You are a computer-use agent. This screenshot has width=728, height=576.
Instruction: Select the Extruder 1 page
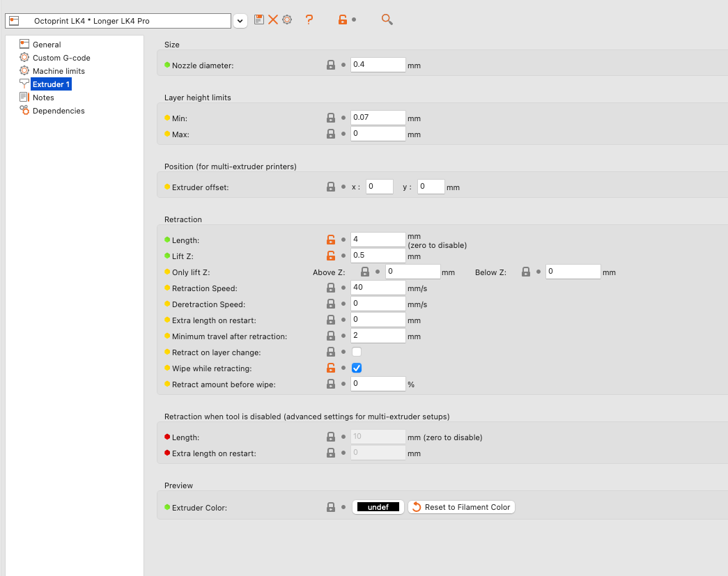point(51,84)
